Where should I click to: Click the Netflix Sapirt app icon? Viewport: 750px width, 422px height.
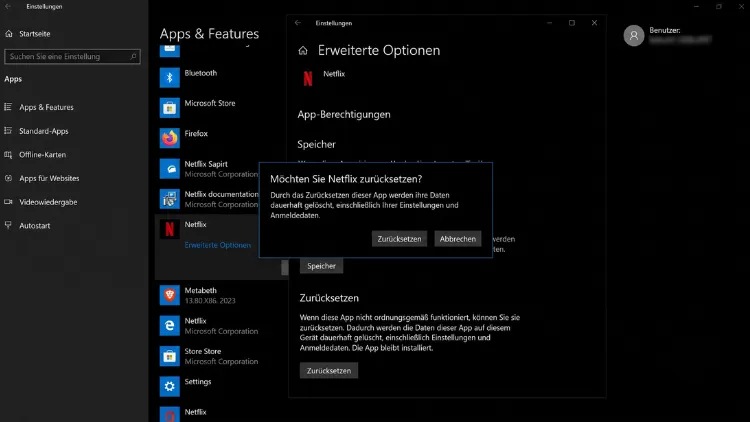pyautogui.click(x=169, y=169)
